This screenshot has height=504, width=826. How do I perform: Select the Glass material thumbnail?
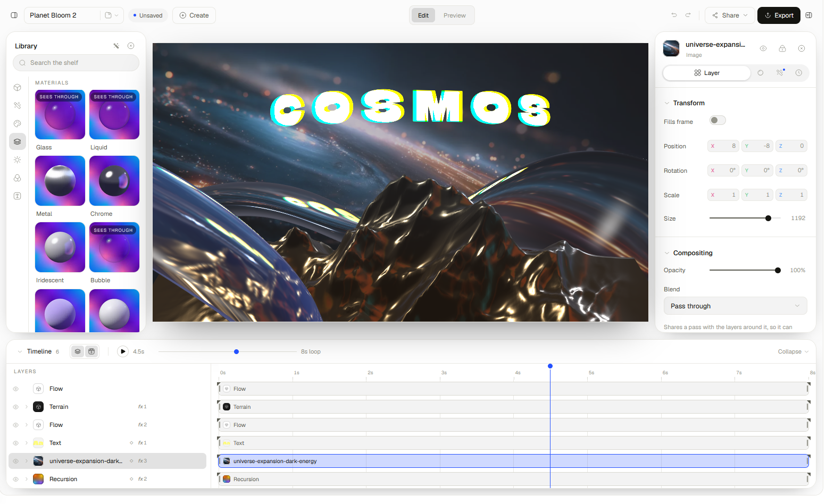(60, 115)
